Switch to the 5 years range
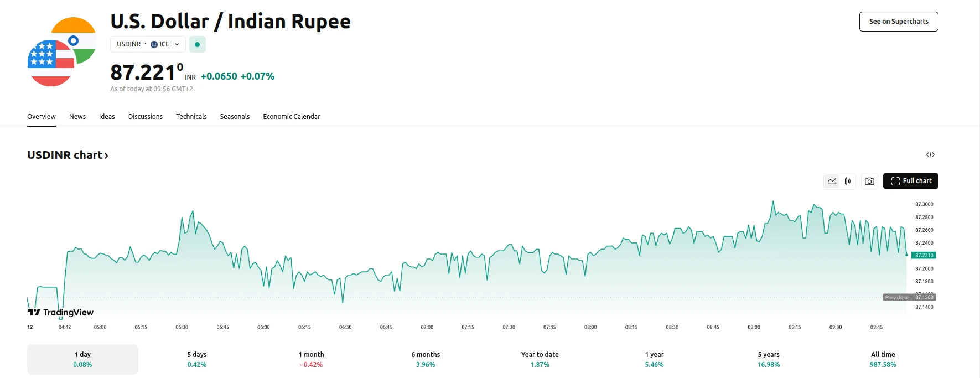This screenshot has width=980, height=378. (768, 359)
